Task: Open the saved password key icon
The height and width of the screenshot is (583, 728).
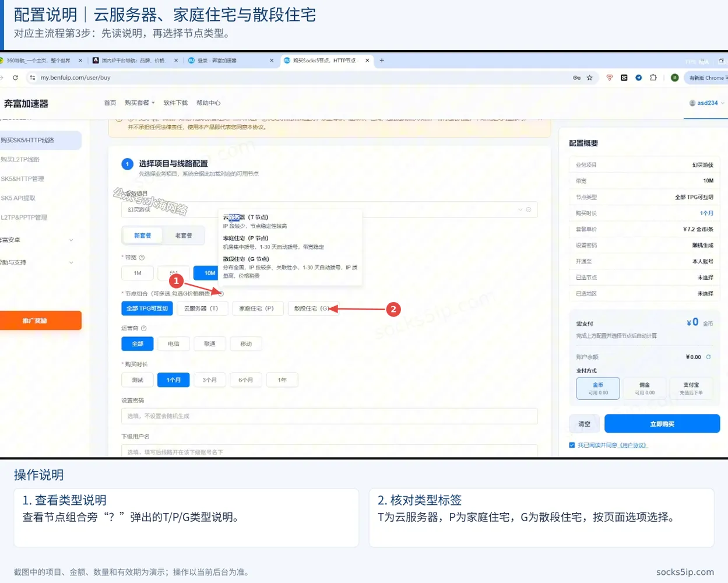Action: tap(576, 78)
